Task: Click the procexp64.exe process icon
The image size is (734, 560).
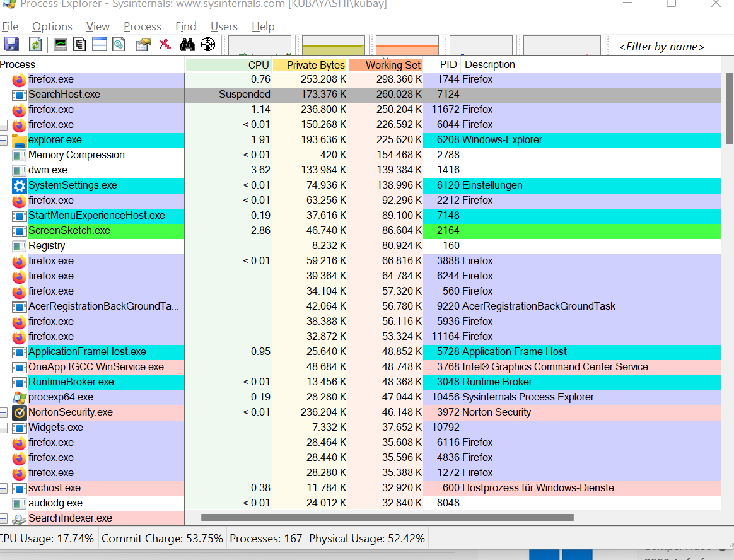Action: pyautogui.click(x=19, y=398)
